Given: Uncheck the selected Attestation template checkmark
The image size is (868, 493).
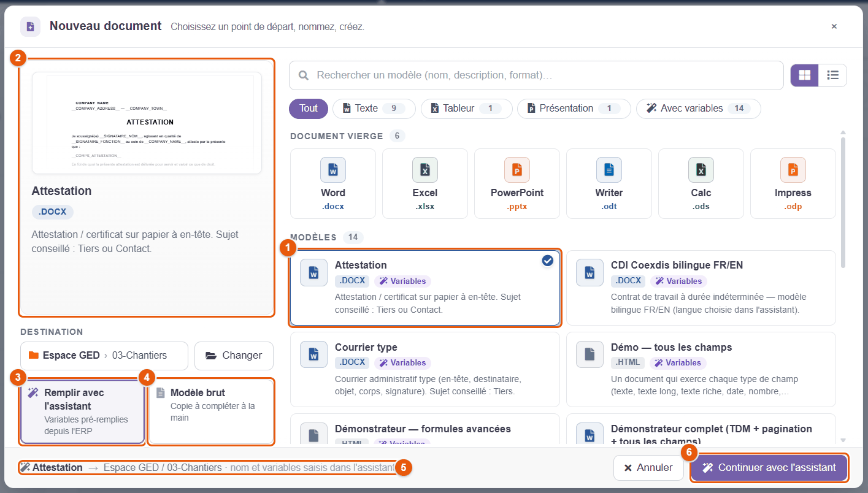Looking at the screenshot, I should (x=548, y=261).
